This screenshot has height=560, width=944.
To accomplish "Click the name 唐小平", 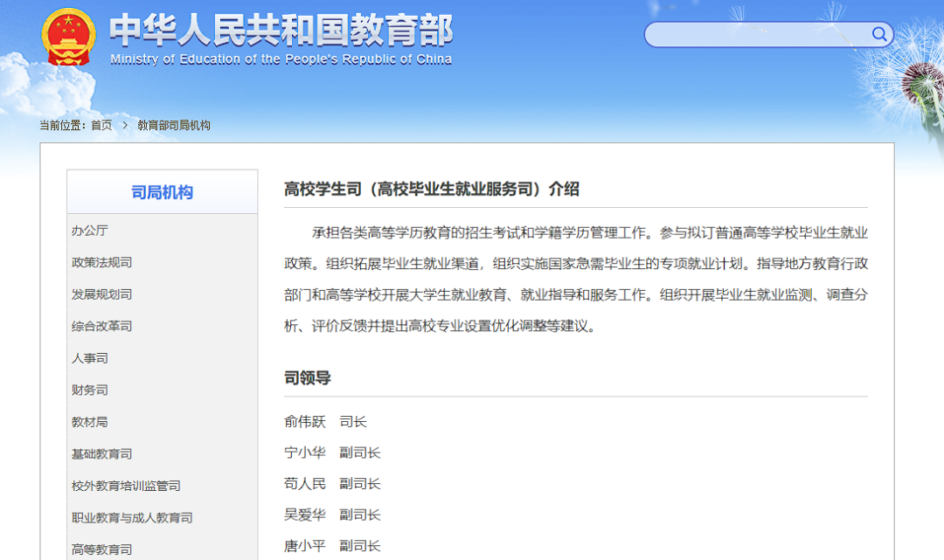I will 305,545.
